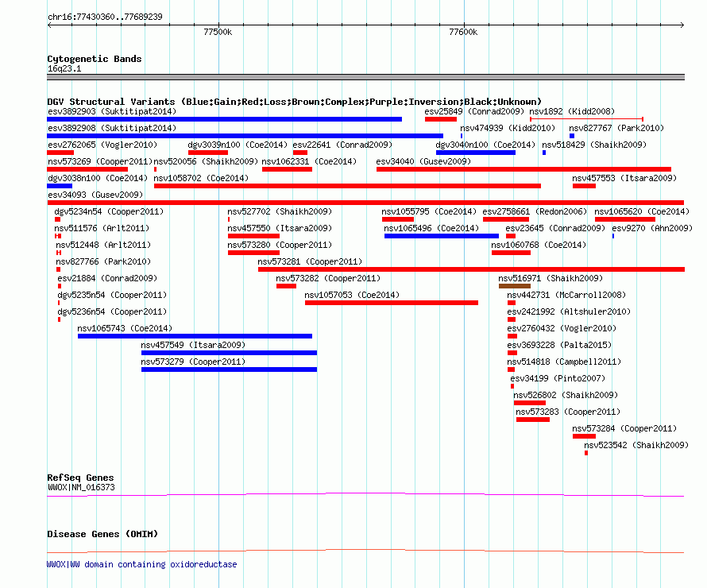Open the esv2762065 (Vogler2010) variant
This screenshot has height=588, width=707.
[102, 145]
